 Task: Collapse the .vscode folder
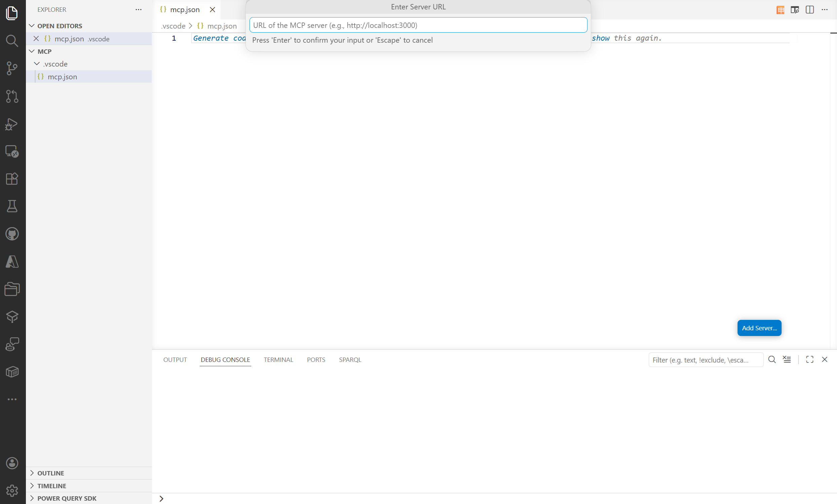pos(37,64)
